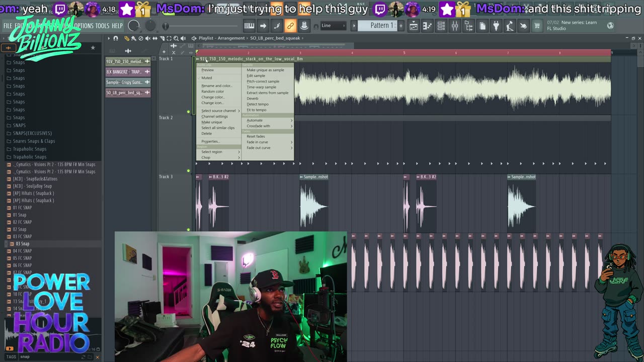Click the globe icon beside the news panel
The height and width of the screenshot is (362, 644).
tap(610, 26)
